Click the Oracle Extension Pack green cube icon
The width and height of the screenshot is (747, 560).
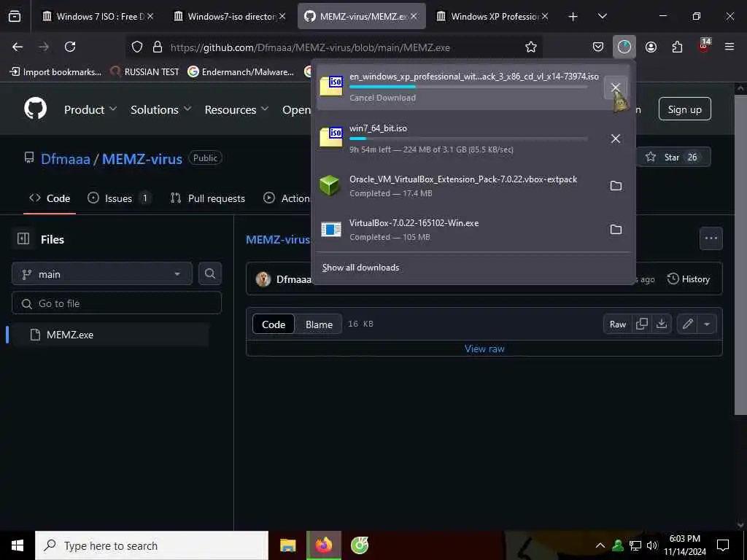point(330,186)
